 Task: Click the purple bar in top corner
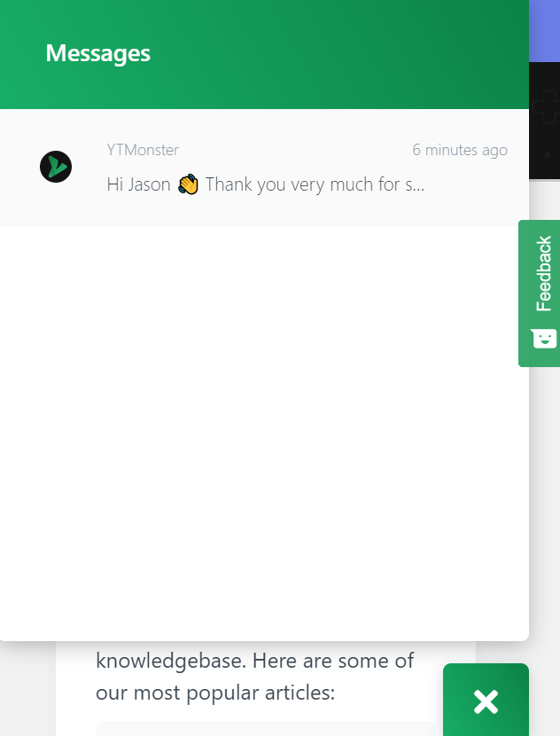[545, 31]
